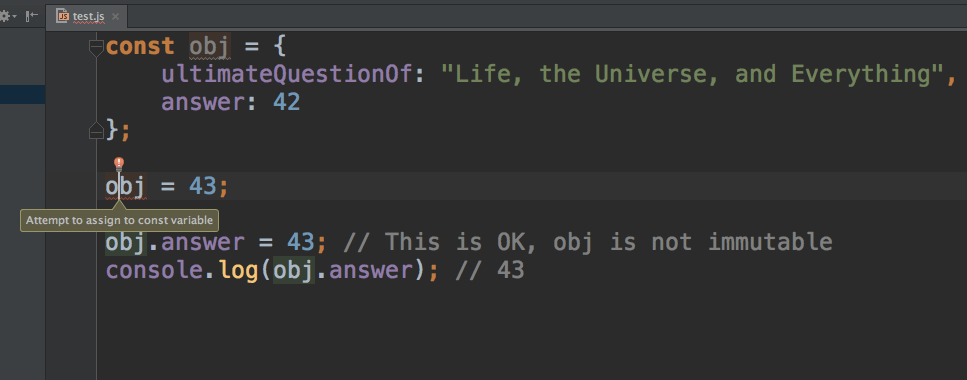Click the red error bulb icon
The width and height of the screenshot is (967, 380).
pos(119,164)
